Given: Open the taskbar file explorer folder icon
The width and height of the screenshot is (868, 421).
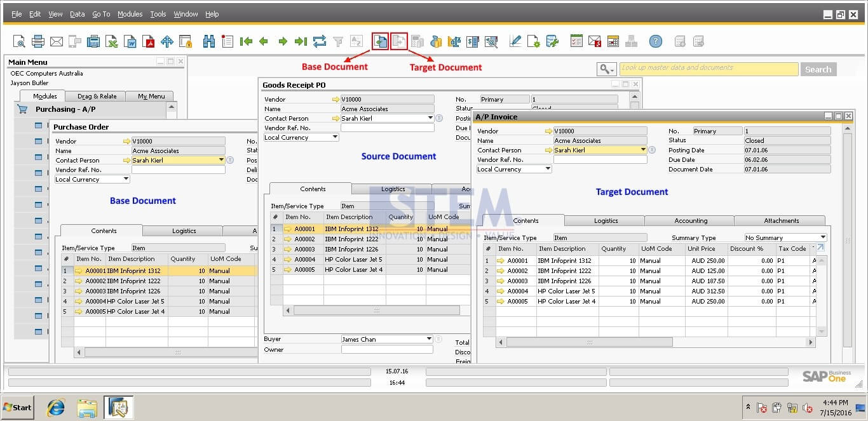Looking at the screenshot, I should (87, 407).
